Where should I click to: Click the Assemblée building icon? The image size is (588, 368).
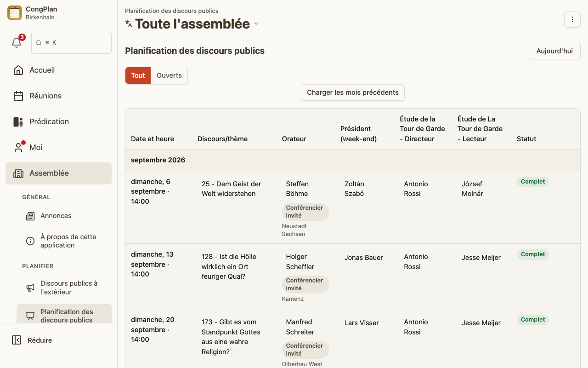click(18, 173)
